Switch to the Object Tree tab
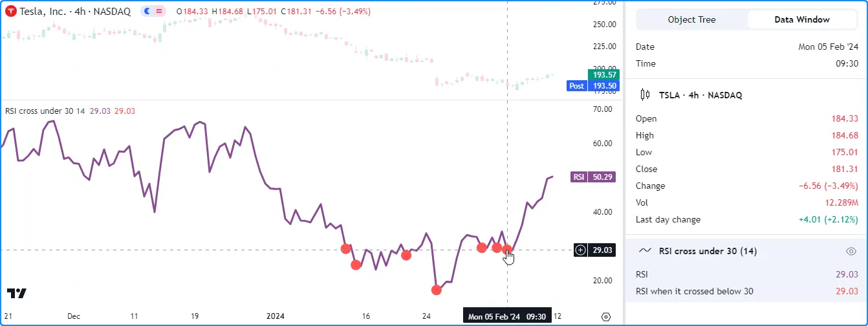This screenshot has height=326, width=868. click(x=691, y=19)
